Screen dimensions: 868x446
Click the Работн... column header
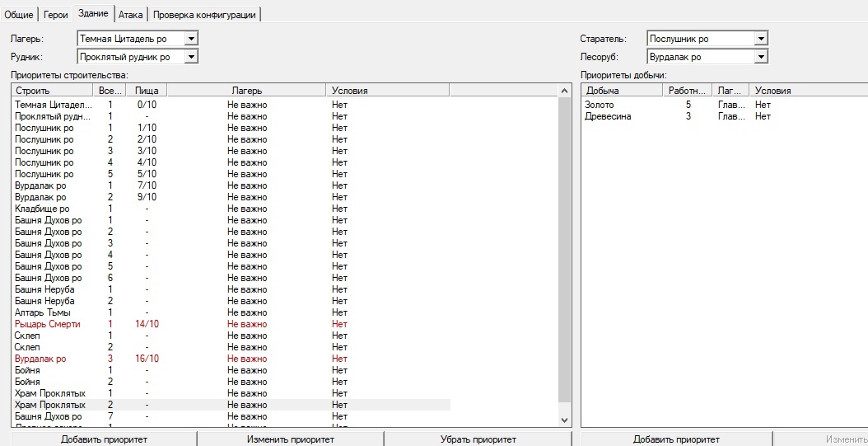point(687,91)
